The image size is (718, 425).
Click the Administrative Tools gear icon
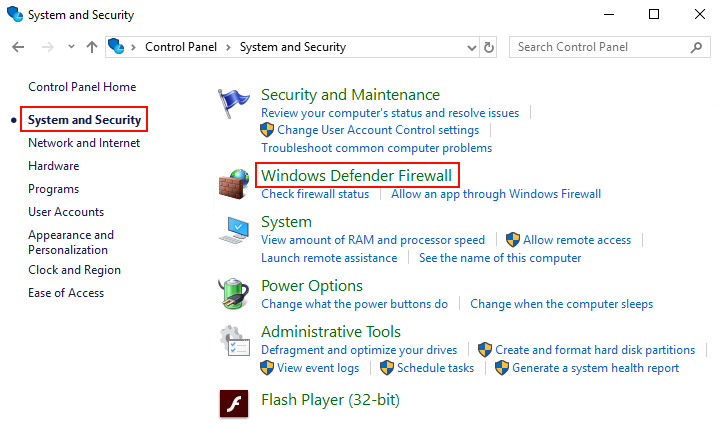234,340
